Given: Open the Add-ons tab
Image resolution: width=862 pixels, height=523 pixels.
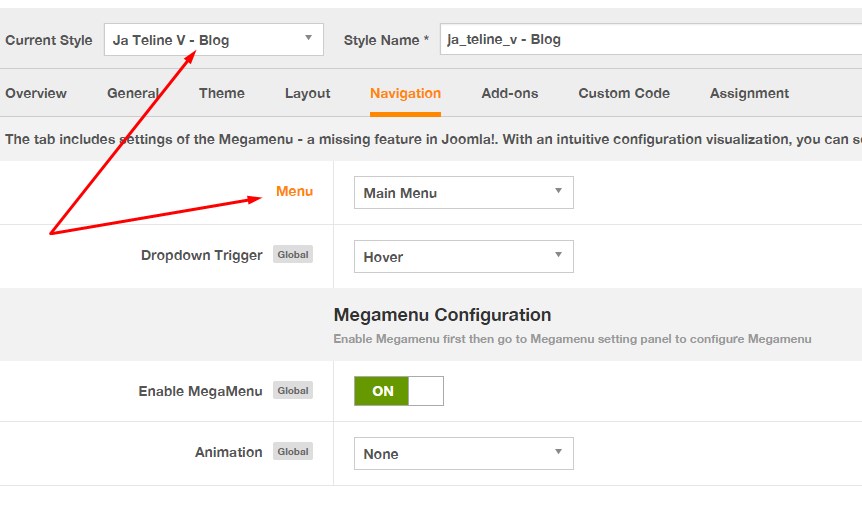Looking at the screenshot, I should tap(510, 93).
